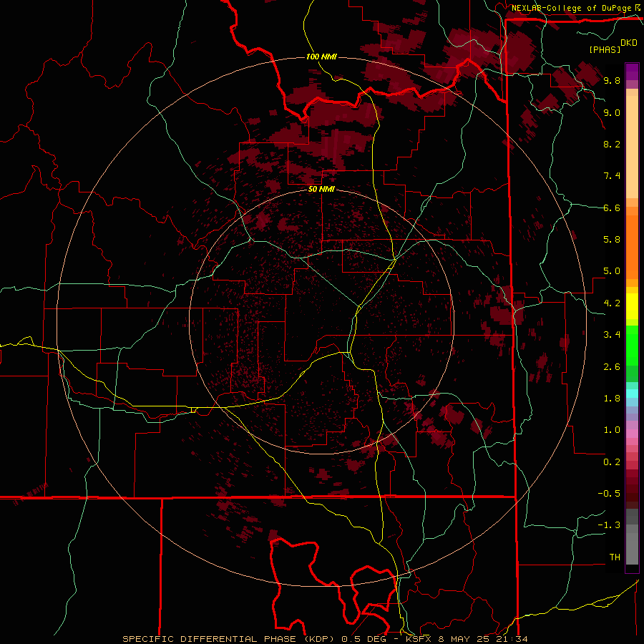The width and height of the screenshot is (644, 644).
Task: Click the 2.6 value on color scale
Action: click(612, 367)
